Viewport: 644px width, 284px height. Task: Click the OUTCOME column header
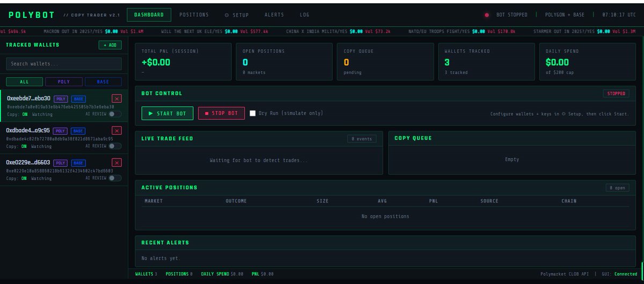point(236,201)
